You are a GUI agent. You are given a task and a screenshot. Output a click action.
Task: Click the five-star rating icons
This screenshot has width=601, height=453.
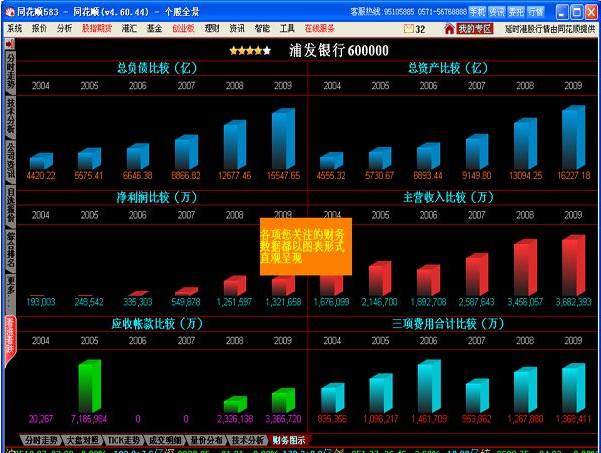pos(250,51)
